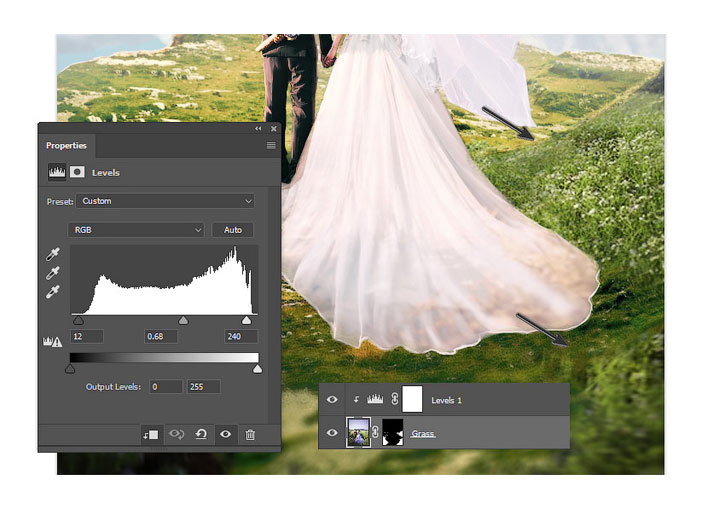Open the RGB channel dropdown
725x509 pixels.
point(136,230)
